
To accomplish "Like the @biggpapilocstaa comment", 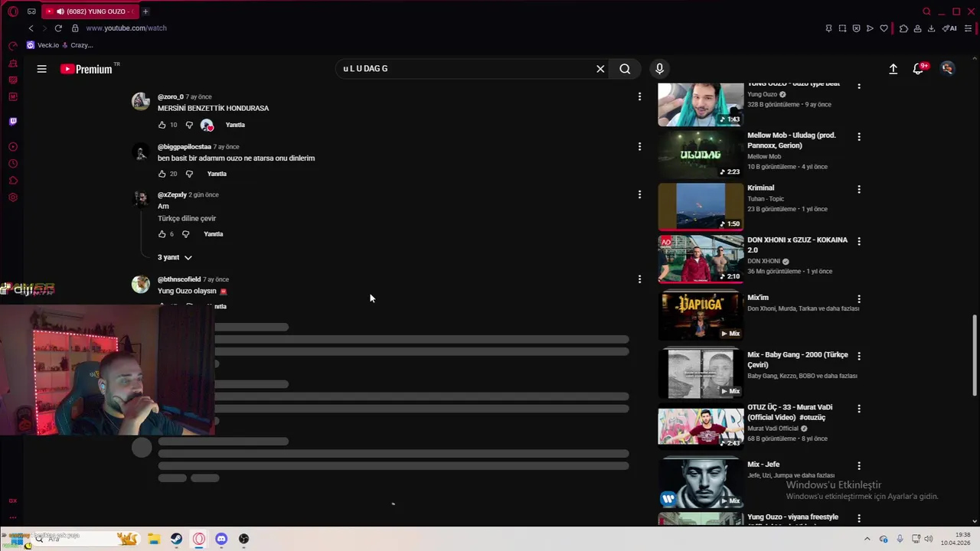I will click(x=162, y=174).
